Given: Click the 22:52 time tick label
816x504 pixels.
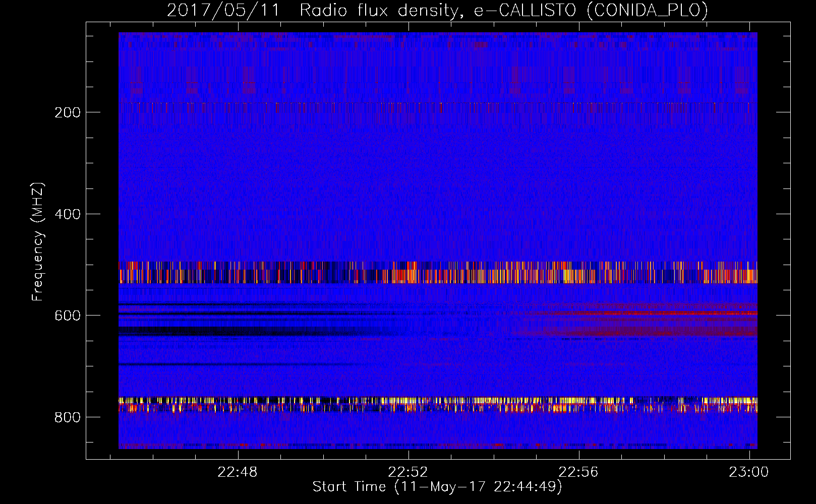Looking at the screenshot, I should coord(408,472).
